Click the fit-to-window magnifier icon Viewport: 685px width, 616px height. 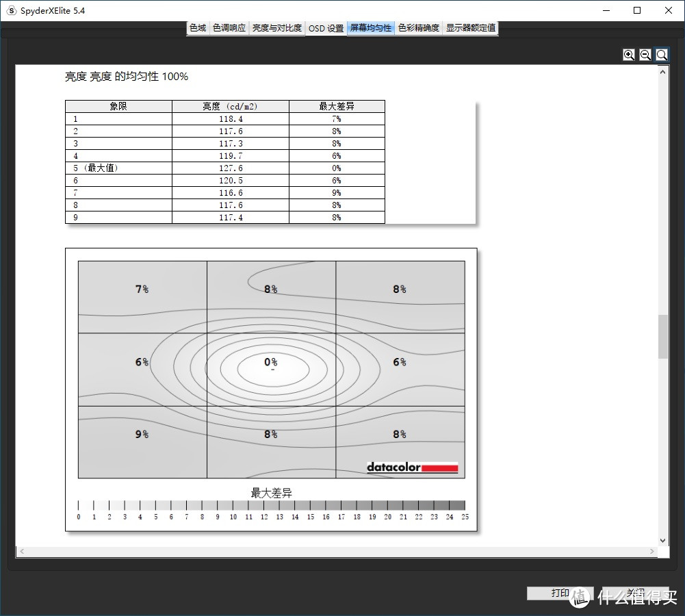pos(662,55)
